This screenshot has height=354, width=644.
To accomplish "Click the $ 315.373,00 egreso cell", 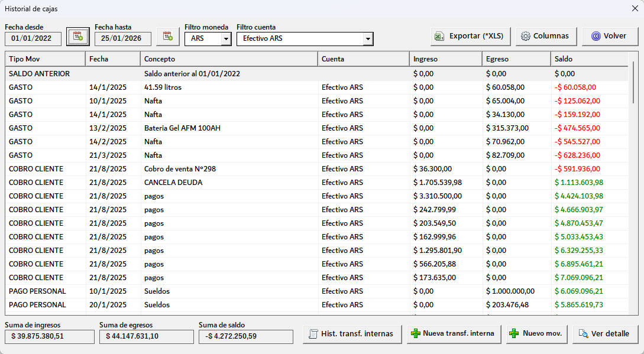I will 516,128.
